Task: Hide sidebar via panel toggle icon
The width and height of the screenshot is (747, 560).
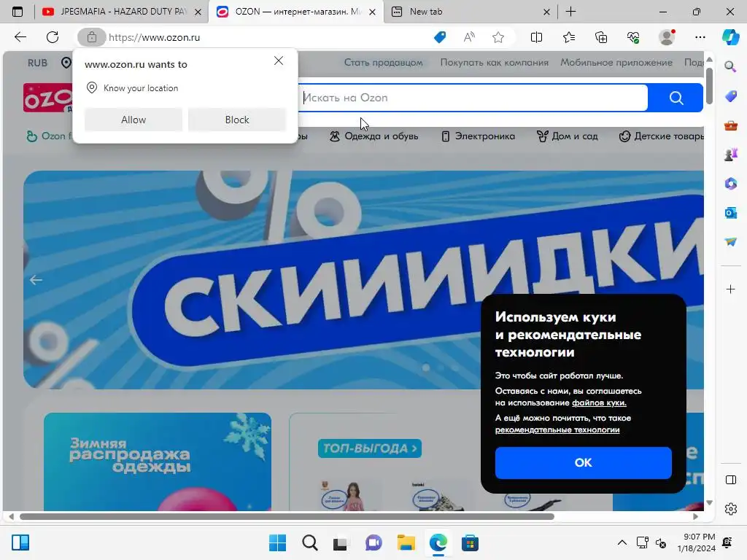Action: pos(730,480)
